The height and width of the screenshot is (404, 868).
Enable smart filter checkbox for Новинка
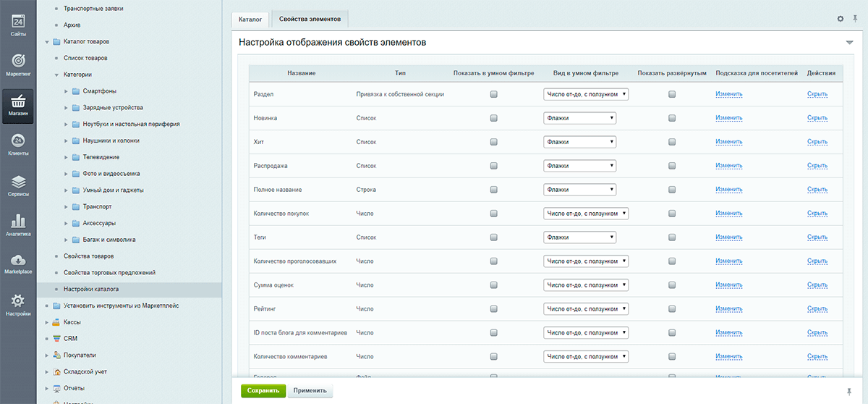493,118
